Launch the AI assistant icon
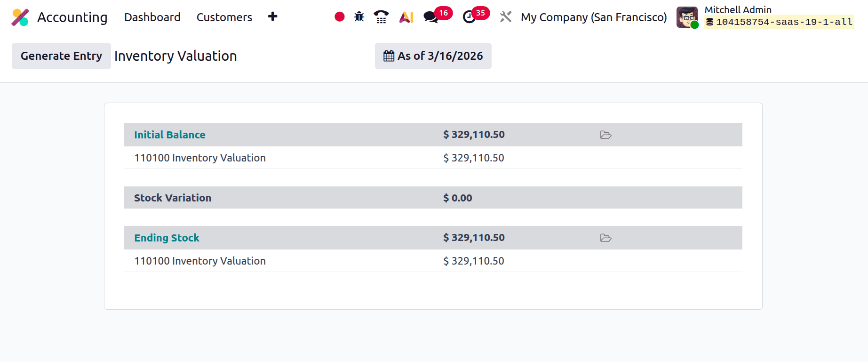 pos(406,17)
